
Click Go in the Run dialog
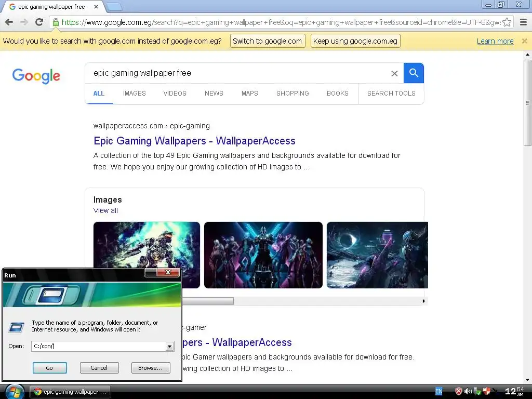pyautogui.click(x=50, y=368)
